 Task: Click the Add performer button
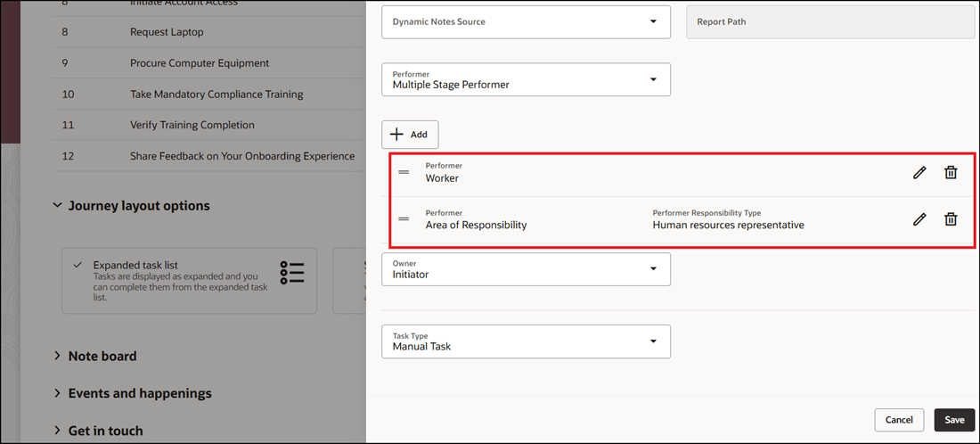[410, 135]
